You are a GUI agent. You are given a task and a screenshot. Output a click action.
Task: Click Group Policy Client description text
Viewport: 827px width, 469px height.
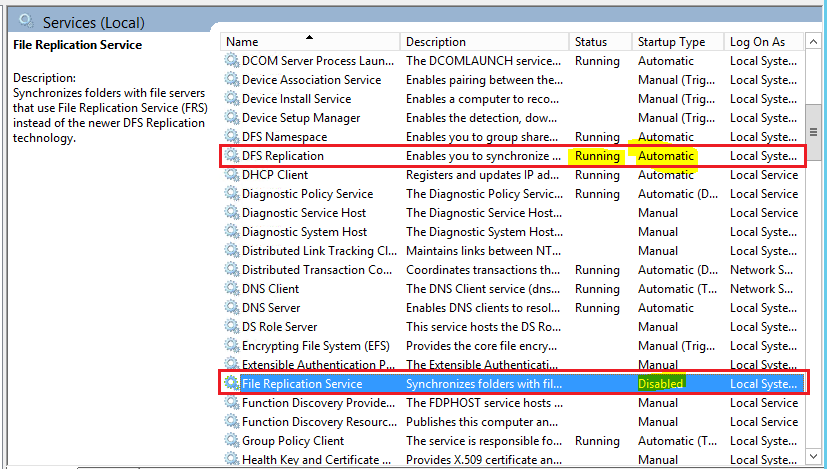pos(482,441)
